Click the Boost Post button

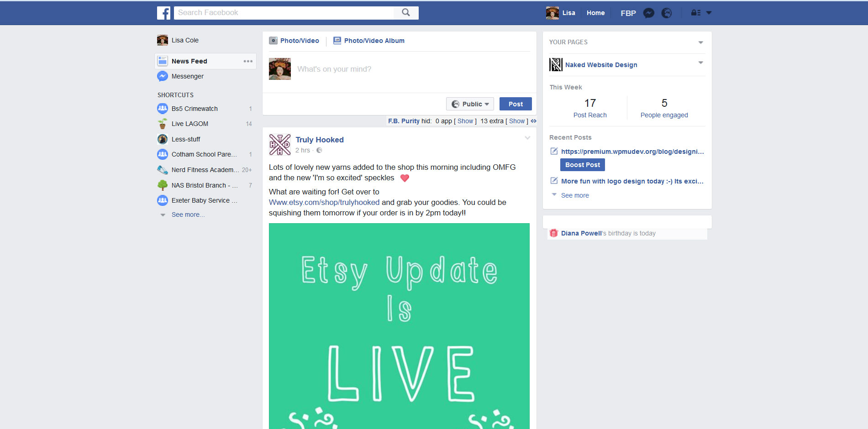[583, 165]
